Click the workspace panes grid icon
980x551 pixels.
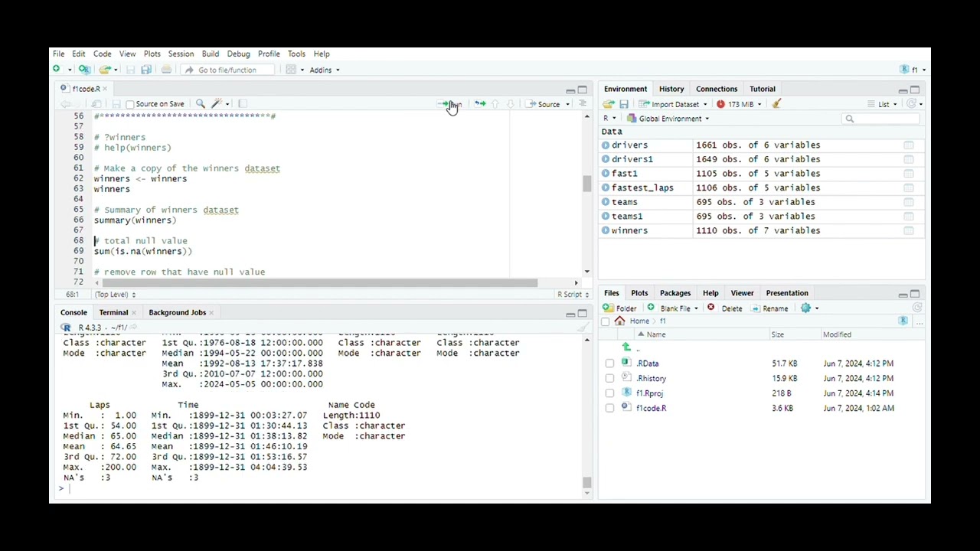pyautogui.click(x=291, y=70)
